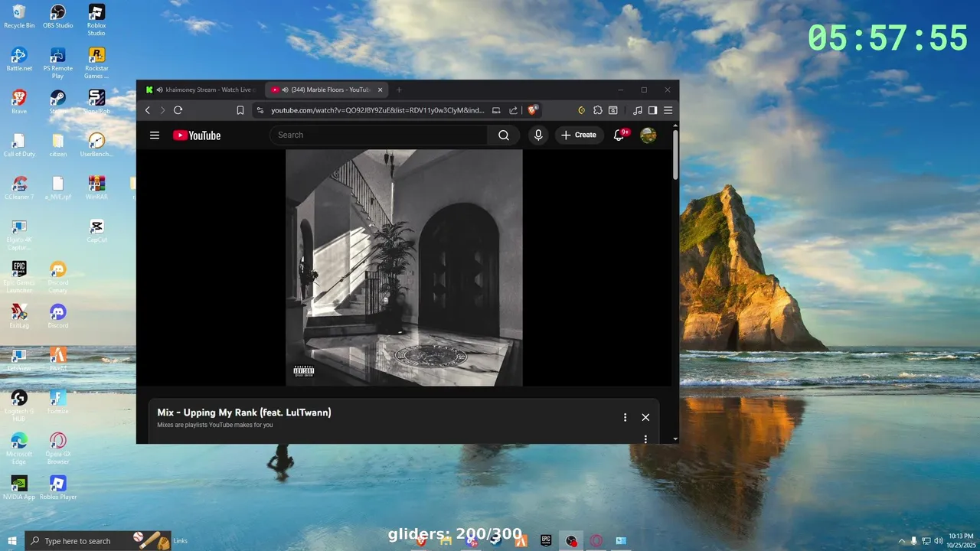Select the citizen folder on desktop

click(x=58, y=145)
